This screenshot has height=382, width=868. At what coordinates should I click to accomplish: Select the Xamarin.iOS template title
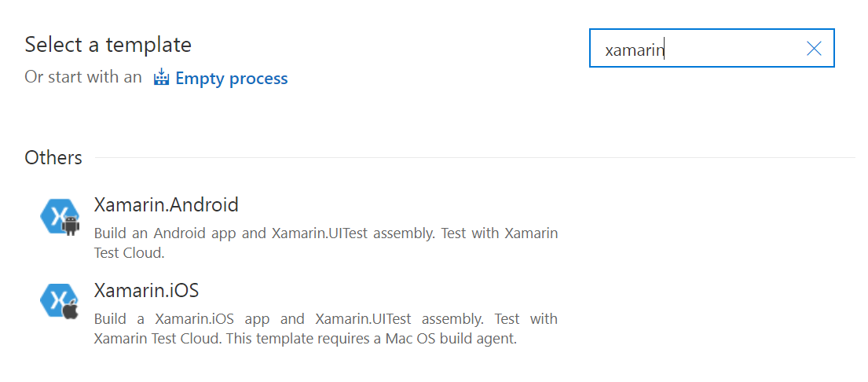[x=146, y=290]
